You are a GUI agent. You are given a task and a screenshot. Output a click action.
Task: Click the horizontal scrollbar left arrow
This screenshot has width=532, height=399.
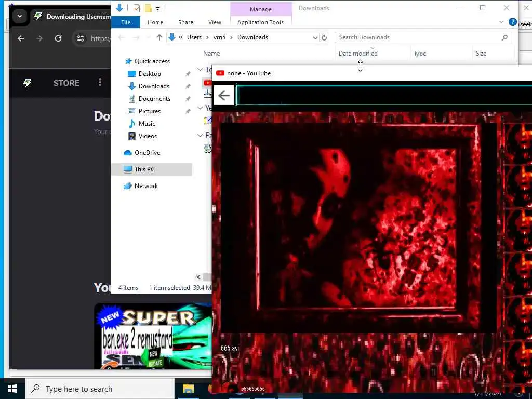(198, 277)
